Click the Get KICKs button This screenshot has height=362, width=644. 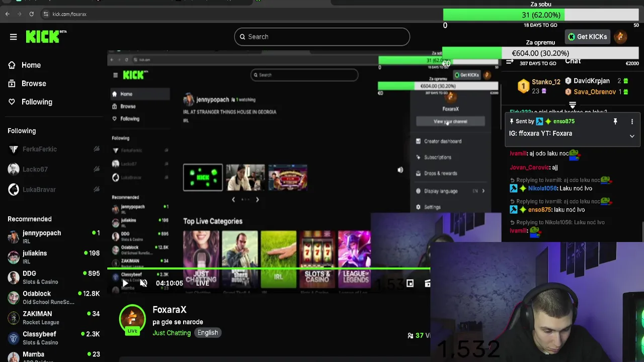tap(587, 37)
